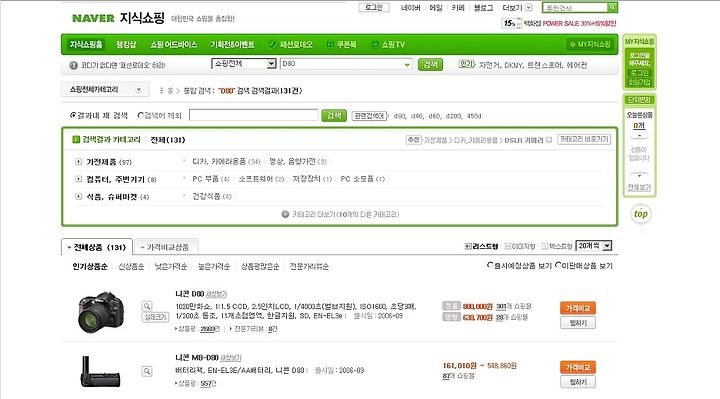The width and height of the screenshot is (720, 399).
Task: Click 찜하기 button for 니콘 D80
Action: coord(578,323)
